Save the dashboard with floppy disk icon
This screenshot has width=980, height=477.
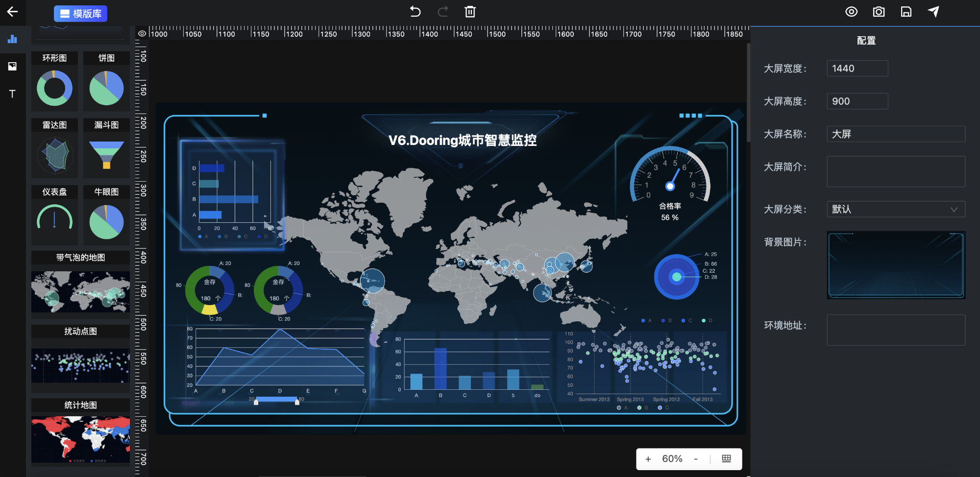click(906, 12)
